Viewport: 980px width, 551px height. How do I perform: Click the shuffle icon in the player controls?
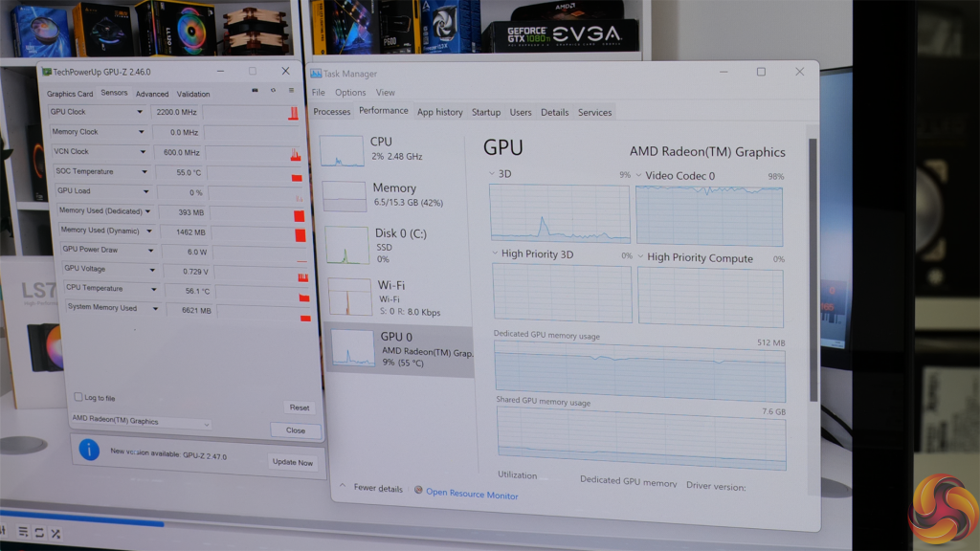point(55,534)
